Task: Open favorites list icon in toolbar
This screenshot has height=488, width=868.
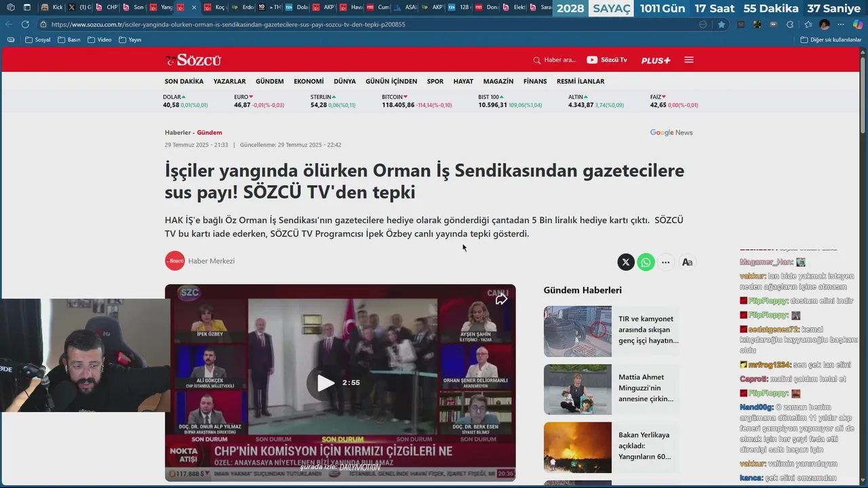Action: coord(808,24)
